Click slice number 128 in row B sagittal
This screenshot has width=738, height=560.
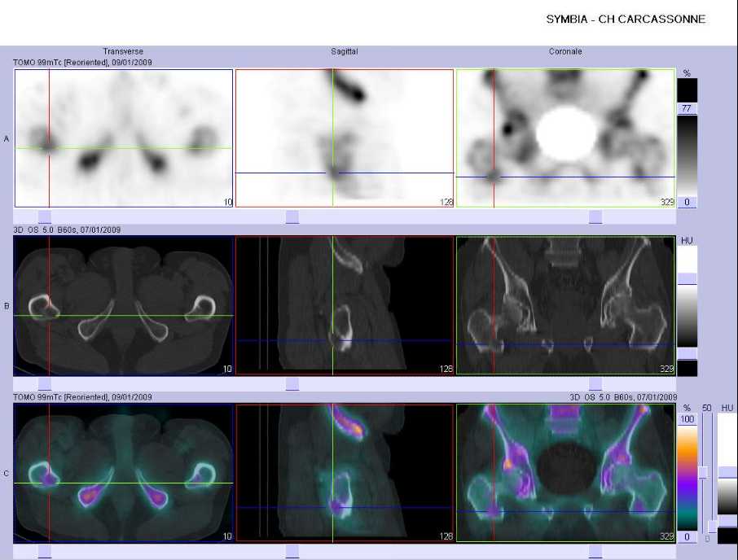(x=446, y=369)
